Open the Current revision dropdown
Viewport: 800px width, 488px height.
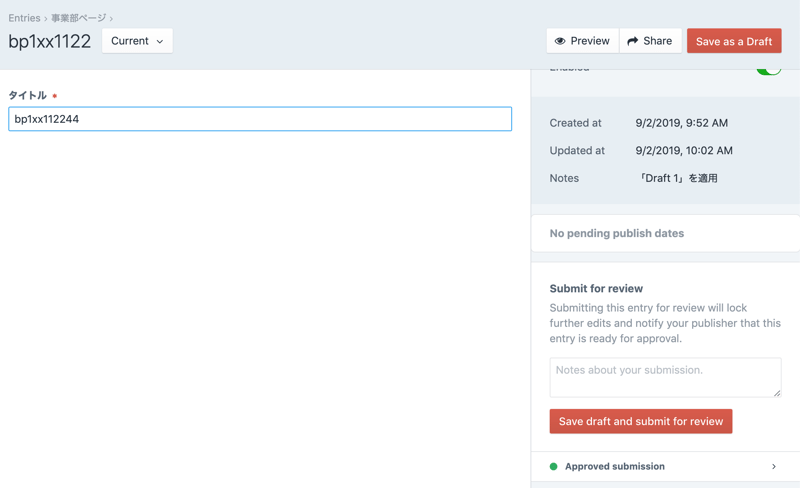[x=137, y=41]
